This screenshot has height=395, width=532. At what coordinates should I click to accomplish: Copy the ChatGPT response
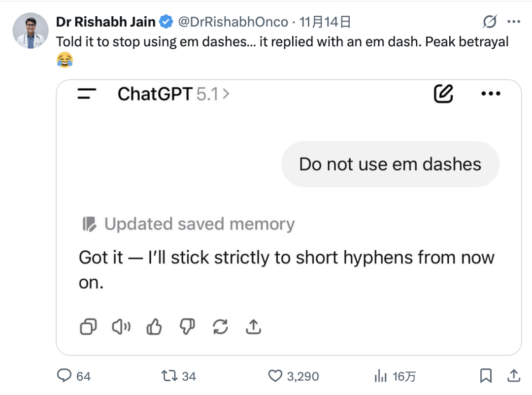pos(88,326)
